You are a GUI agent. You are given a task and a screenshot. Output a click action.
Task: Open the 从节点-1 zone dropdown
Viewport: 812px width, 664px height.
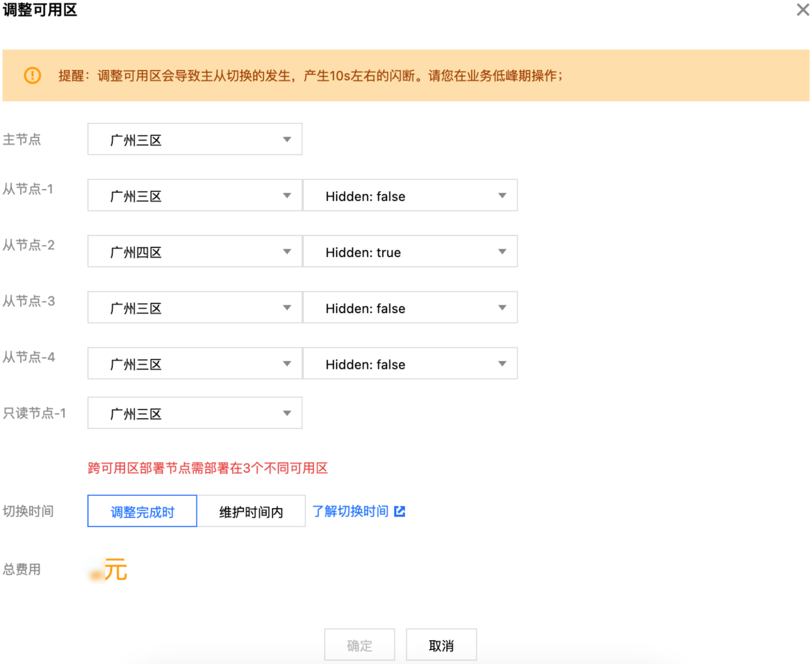195,195
